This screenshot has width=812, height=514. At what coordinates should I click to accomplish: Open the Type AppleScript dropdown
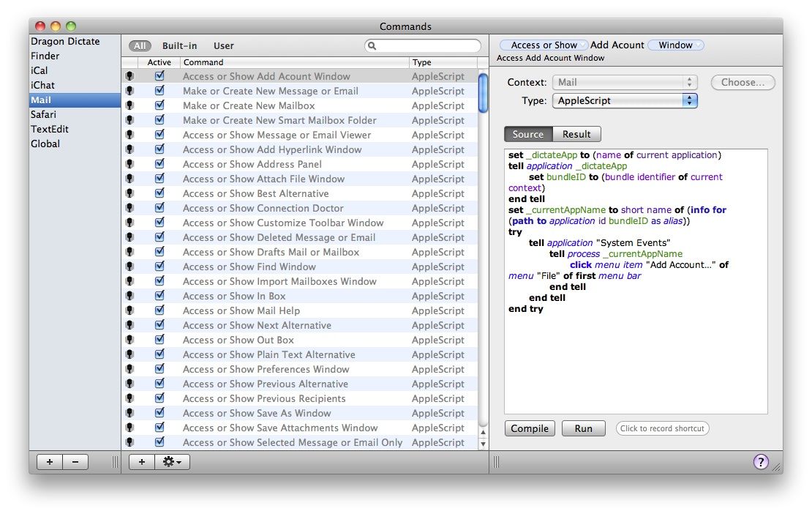625,100
